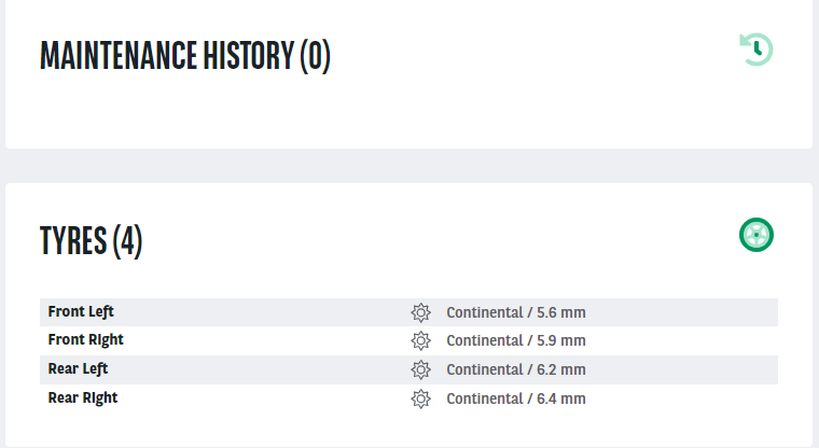Click the shaded Rear Left table row
This screenshot has height=448, width=819.
(x=409, y=370)
